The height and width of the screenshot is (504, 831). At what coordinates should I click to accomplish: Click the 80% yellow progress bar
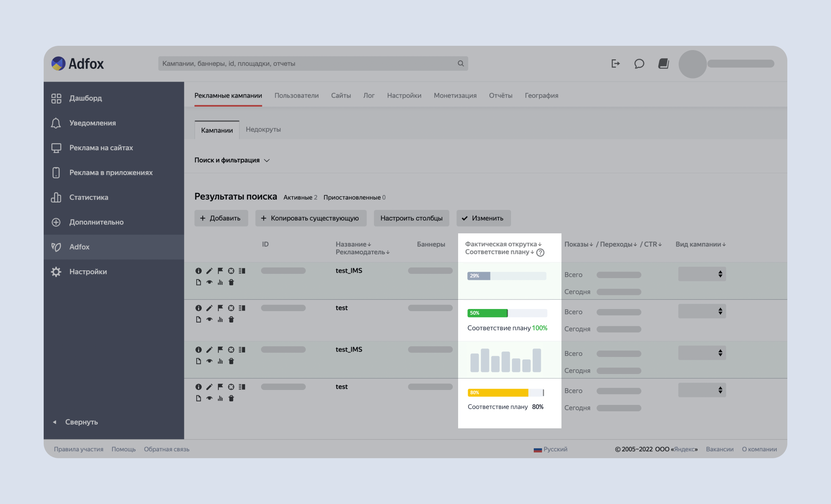coord(498,392)
